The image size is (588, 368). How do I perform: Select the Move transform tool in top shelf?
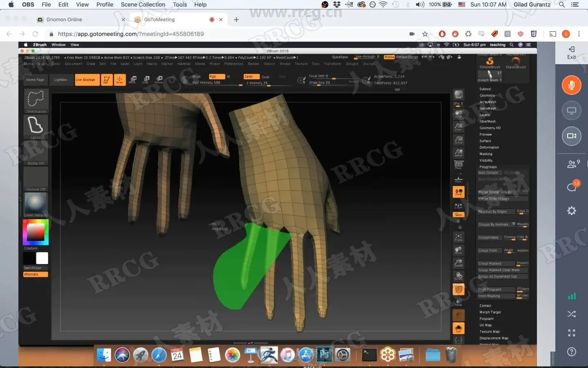[133, 80]
